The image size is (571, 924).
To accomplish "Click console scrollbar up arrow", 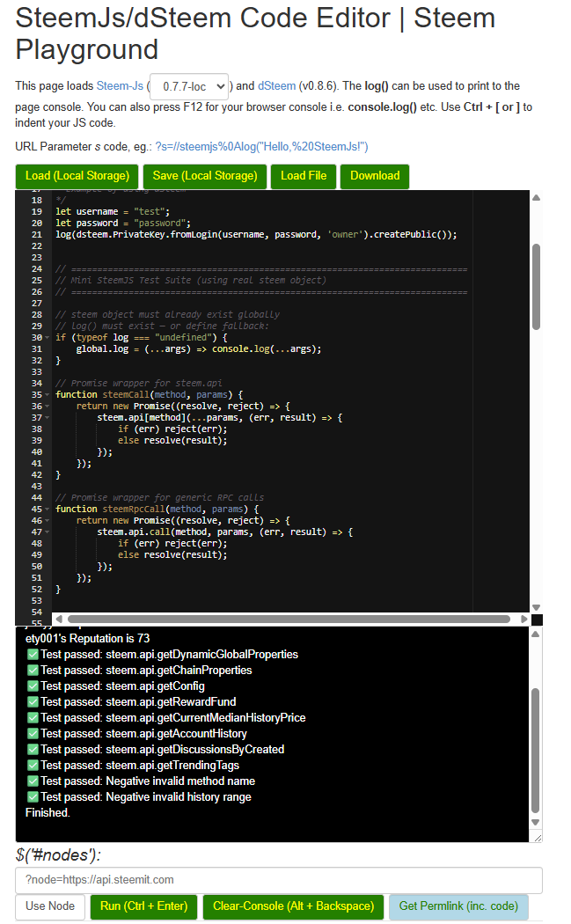I will (x=536, y=634).
